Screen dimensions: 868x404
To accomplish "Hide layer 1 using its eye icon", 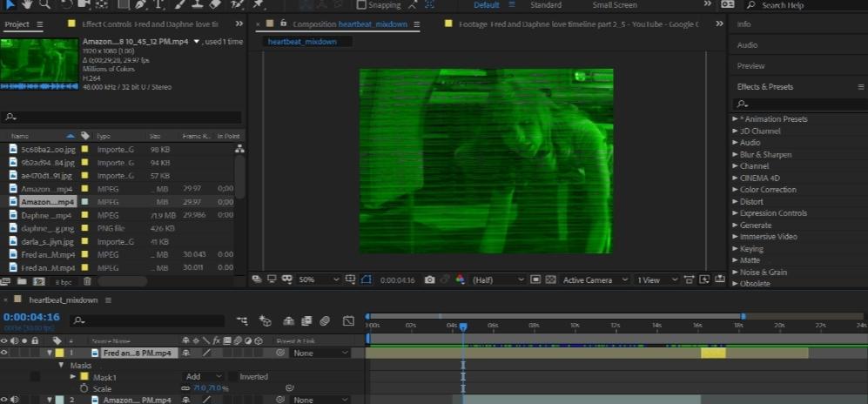I will pyautogui.click(x=5, y=353).
